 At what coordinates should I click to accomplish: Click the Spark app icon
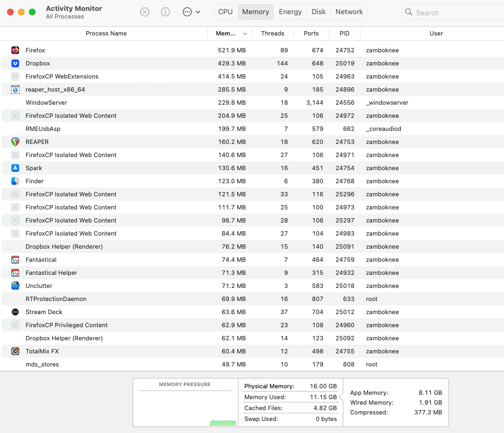pos(15,168)
